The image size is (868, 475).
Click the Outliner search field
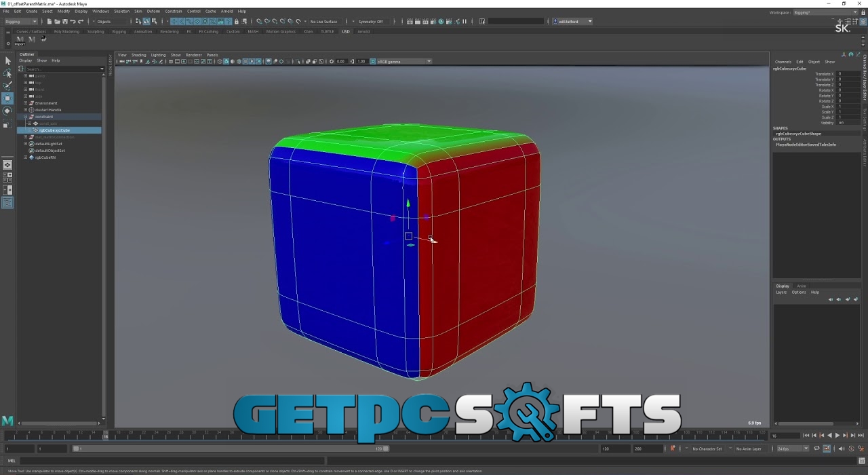click(62, 69)
